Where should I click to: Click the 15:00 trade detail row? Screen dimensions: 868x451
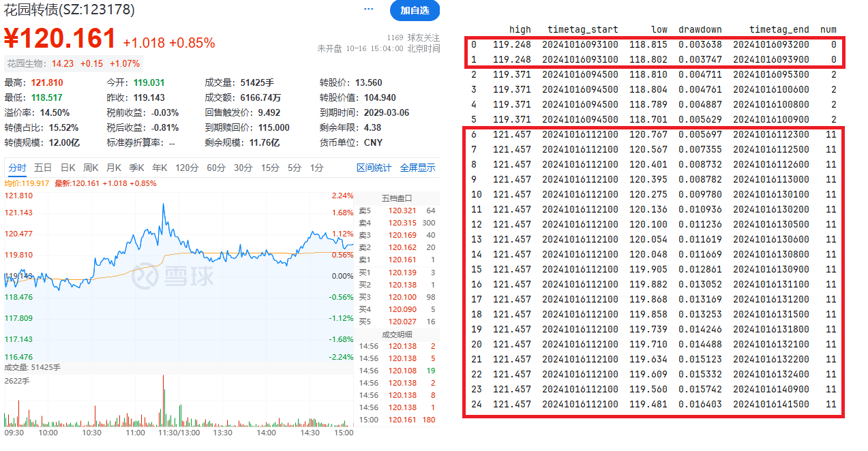tap(397, 420)
